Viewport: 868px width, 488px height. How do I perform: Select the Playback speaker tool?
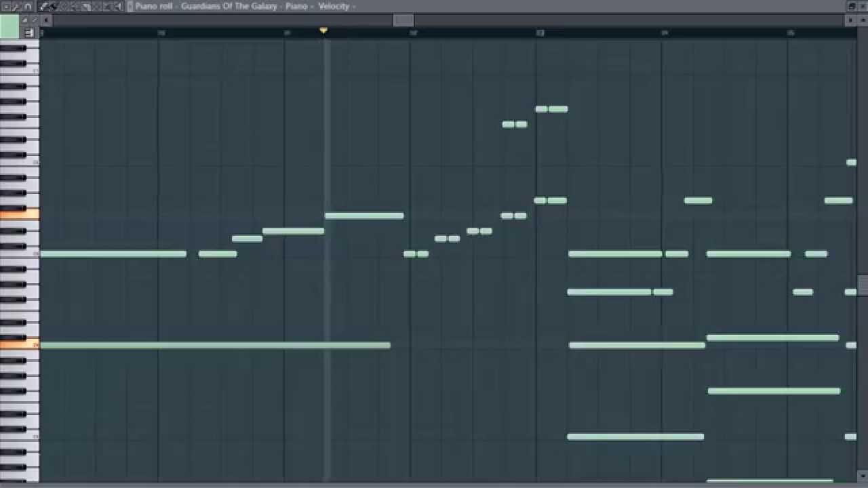(119, 6)
